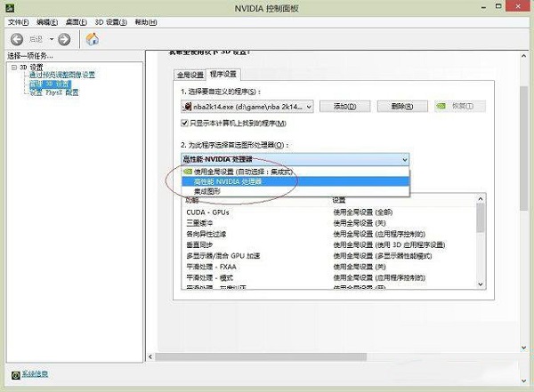Viewport: 534px width, 392px height.
Task: Select the 垂直同步 feature row
Action: pos(328,245)
